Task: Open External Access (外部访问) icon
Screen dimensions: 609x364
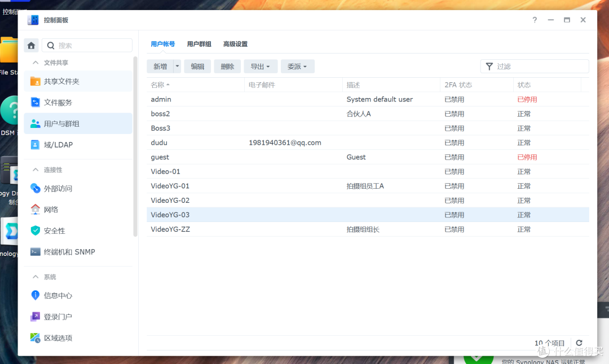Action: [35, 188]
